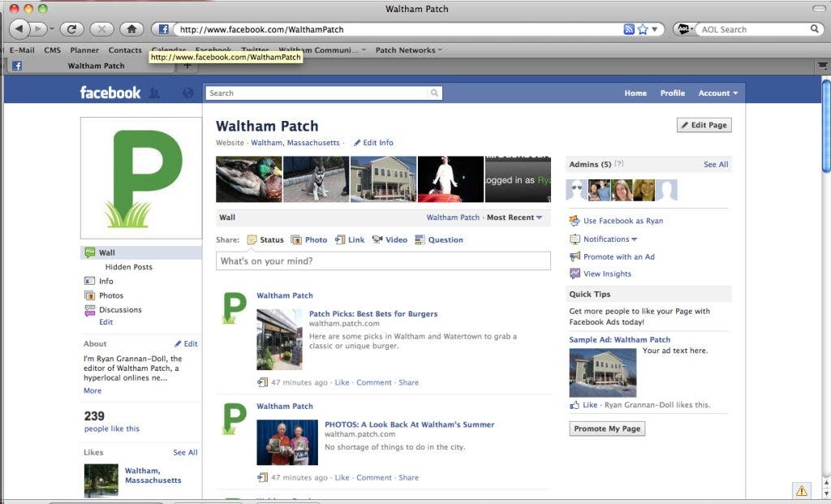This screenshot has width=831, height=504.
Task: Go to Home in Facebook header
Action: point(635,93)
